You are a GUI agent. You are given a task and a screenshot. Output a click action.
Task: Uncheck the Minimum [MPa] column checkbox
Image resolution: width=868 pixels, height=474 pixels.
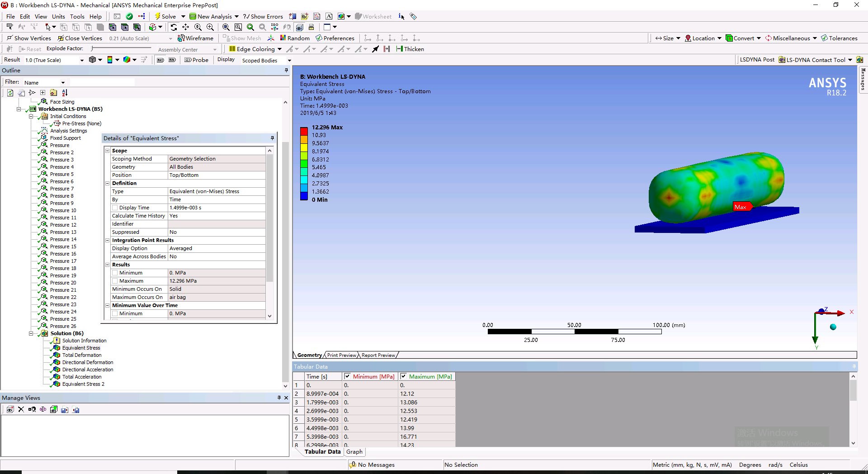tap(347, 376)
